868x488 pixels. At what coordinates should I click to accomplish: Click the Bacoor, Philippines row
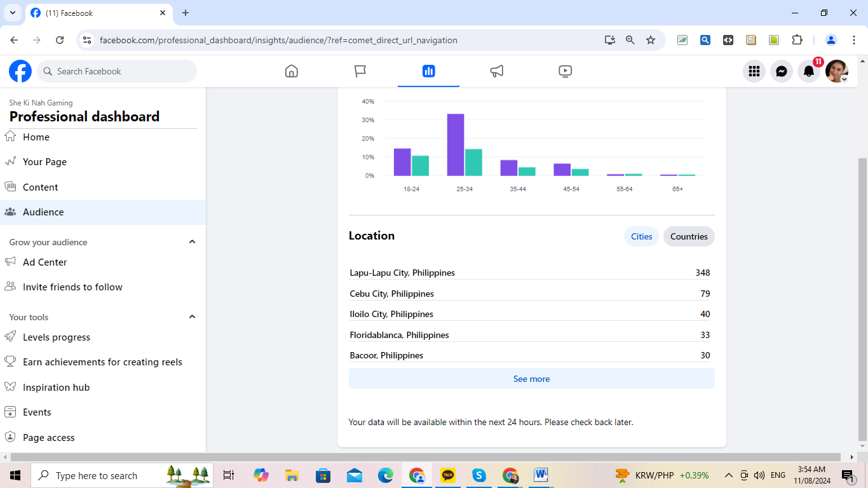(530, 355)
